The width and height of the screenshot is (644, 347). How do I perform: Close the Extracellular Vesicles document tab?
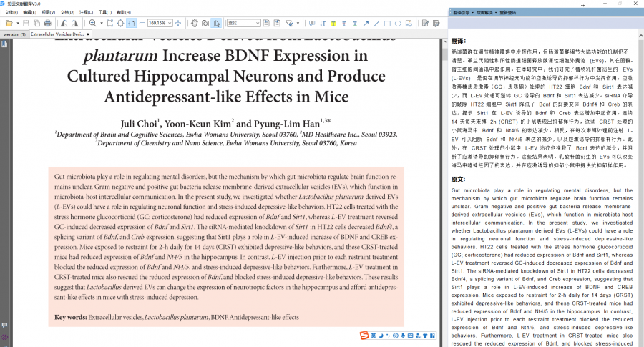tap(88, 34)
